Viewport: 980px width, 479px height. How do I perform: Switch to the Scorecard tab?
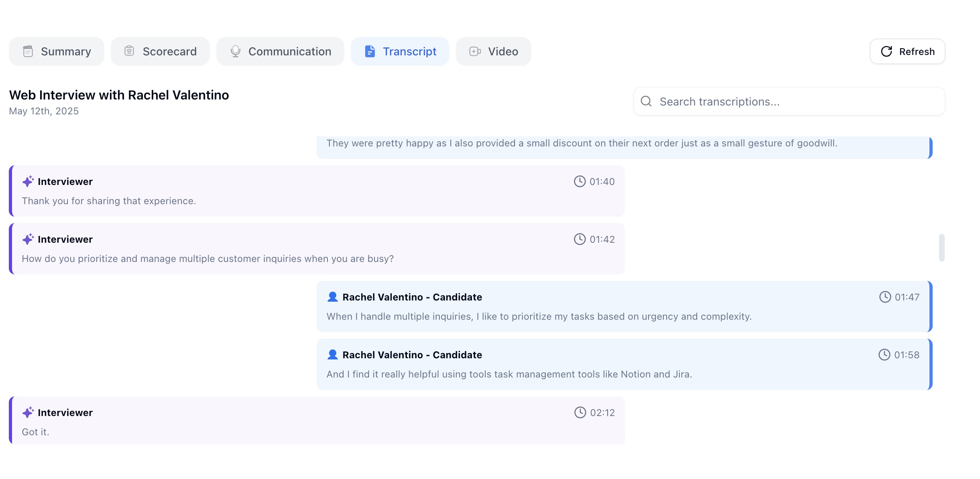(x=160, y=51)
